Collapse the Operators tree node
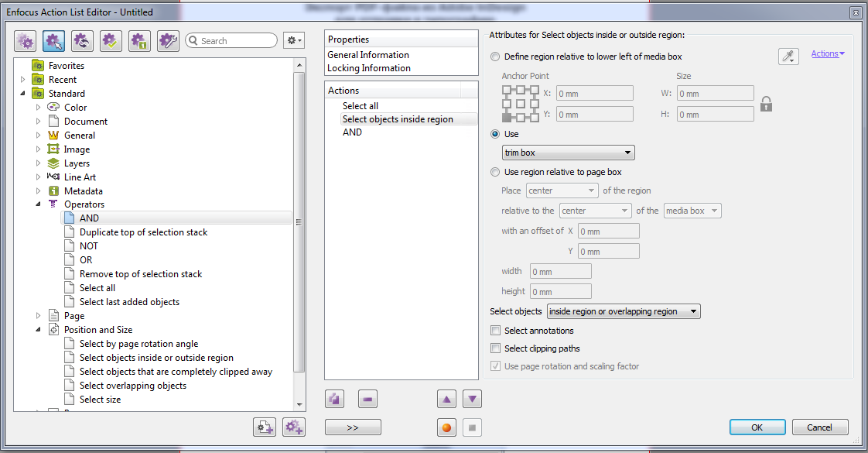The width and height of the screenshot is (868, 453). coord(38,204)
